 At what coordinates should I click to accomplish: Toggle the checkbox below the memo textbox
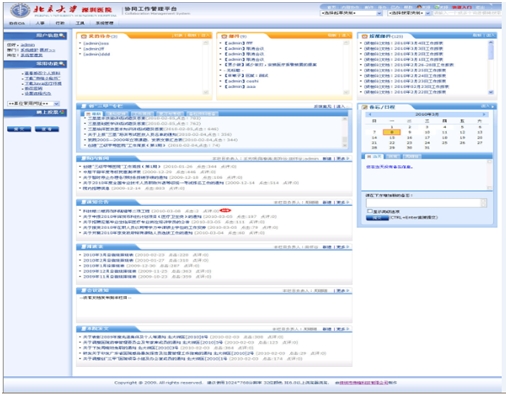tap(369, 211)
